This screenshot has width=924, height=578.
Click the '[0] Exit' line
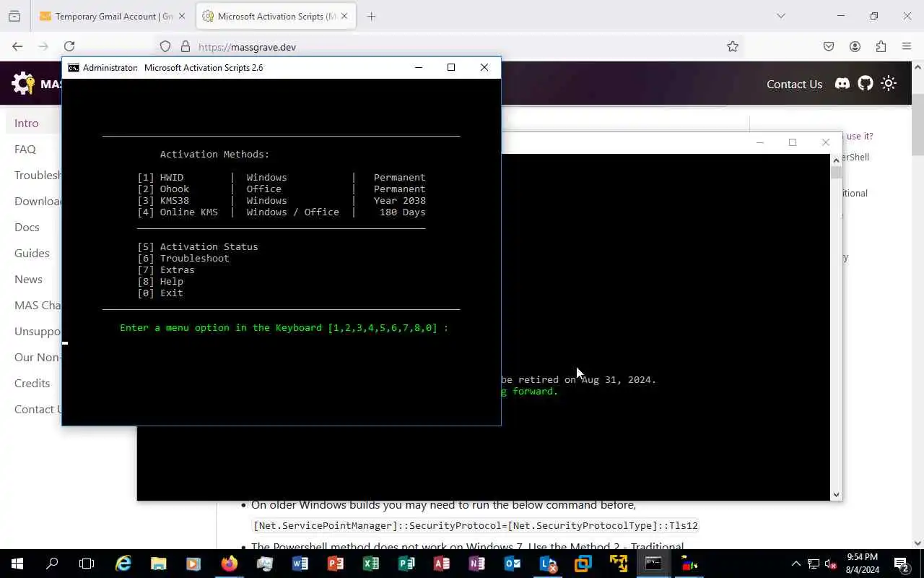coord(160,293)
